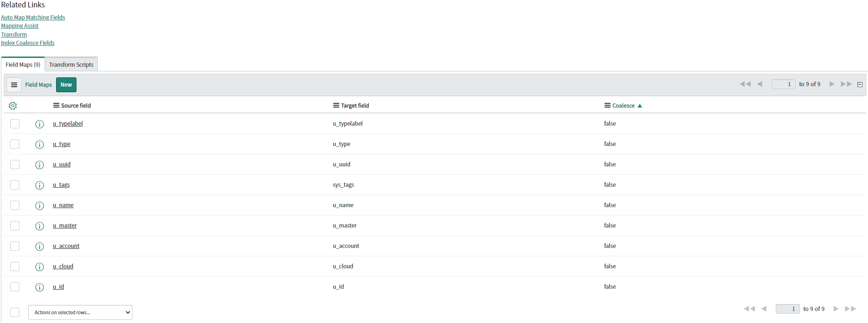Collapse the Field Maps list section
The image size is (868, 323).
point(860,84)
